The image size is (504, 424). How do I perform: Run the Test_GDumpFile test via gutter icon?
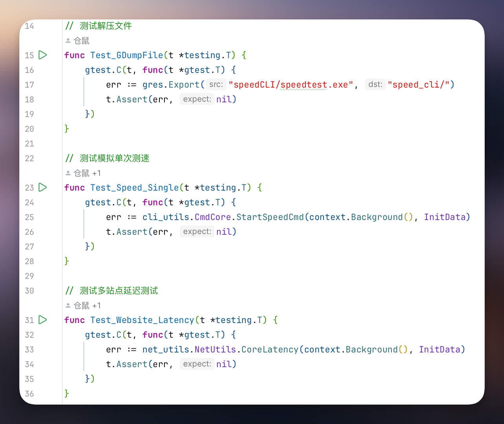pos(43,55)
